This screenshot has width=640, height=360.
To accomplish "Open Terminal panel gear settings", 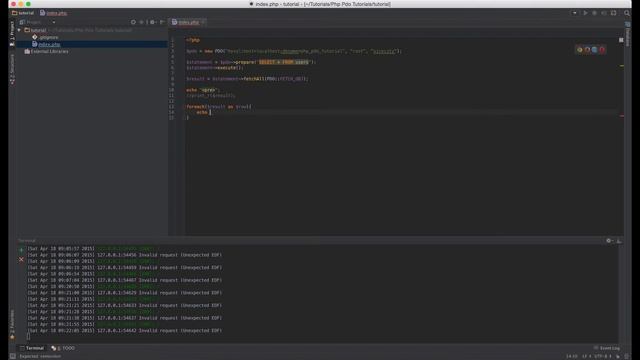I will pyautogui.click(x=609, y=241).
